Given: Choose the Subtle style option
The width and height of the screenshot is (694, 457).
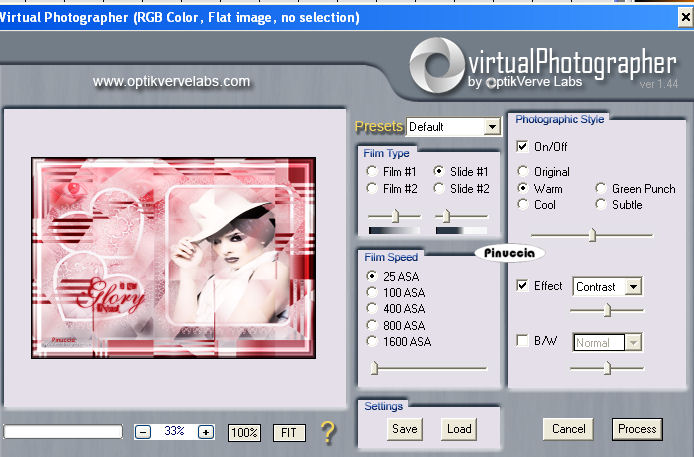Looking at the screenshot, I should (601, 204).
